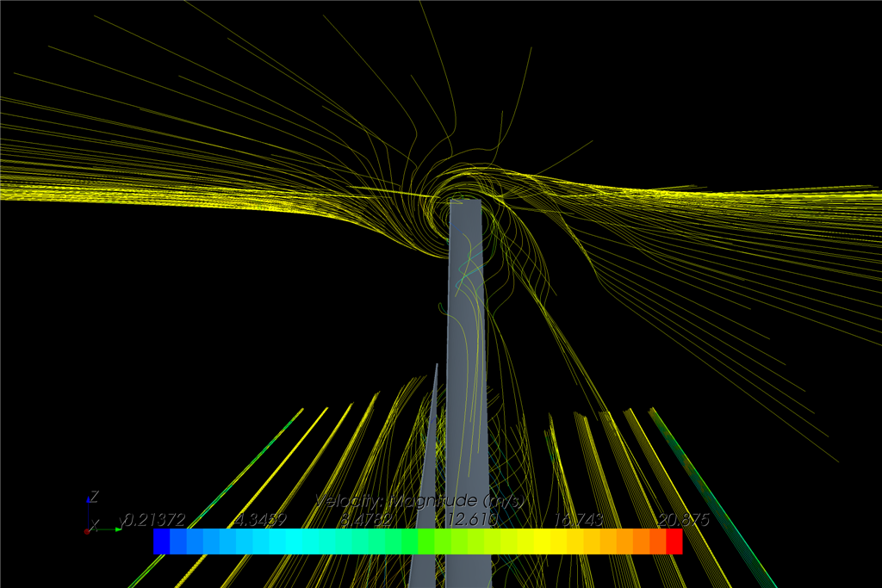The image size is (882, 588).
Task: Select the red end of the color bar
Action: 674,542
